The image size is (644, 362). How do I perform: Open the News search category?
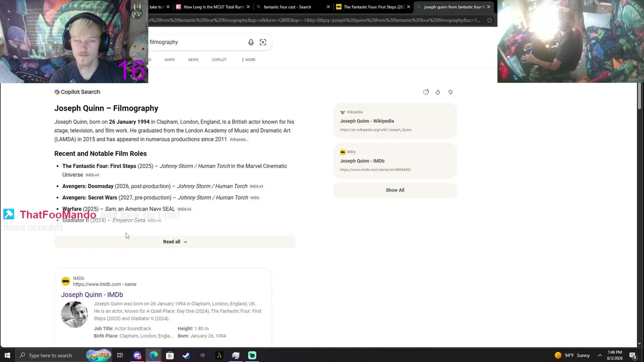pyautogui.click(x=193, y=60)
